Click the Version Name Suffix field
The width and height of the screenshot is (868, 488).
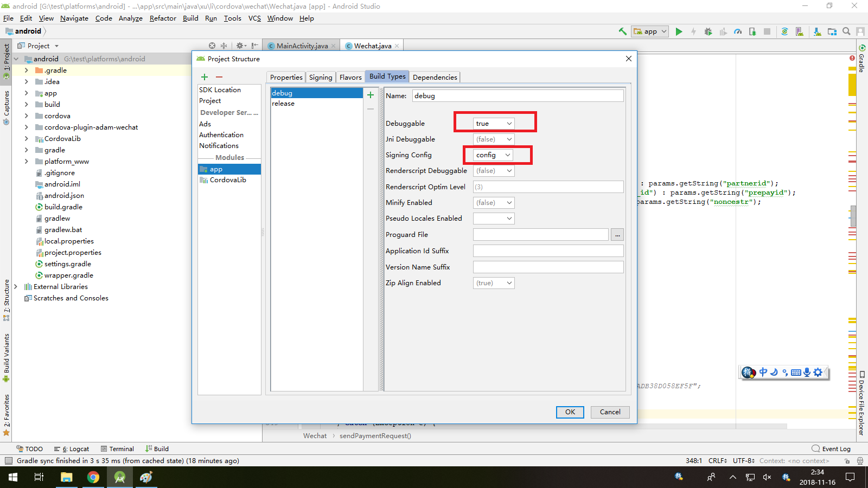pyautogui.click(x=548, y=267)
